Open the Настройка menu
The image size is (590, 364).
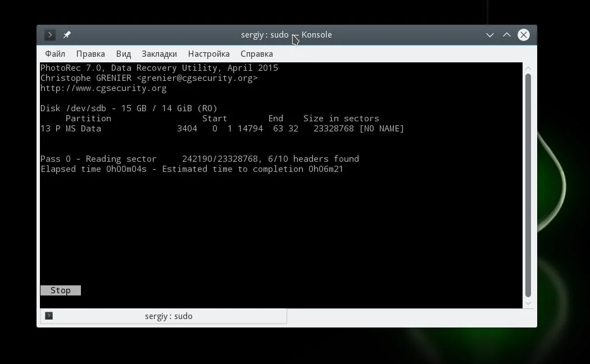point(208,54)
